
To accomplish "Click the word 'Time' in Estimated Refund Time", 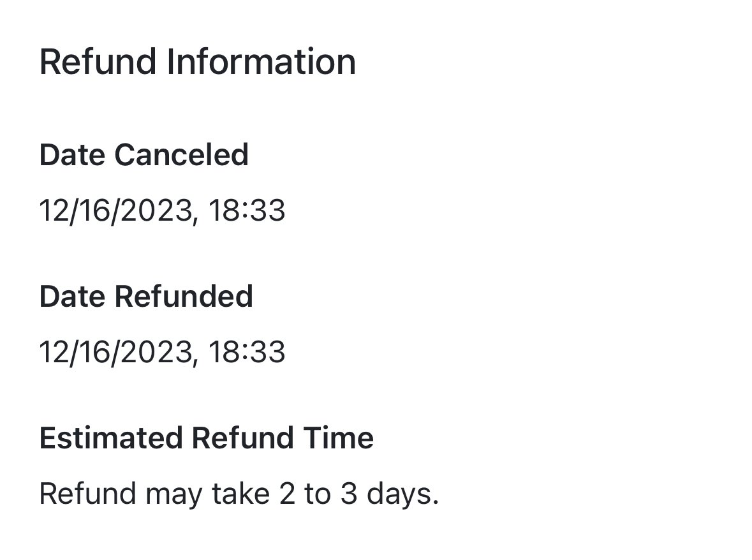I will coord(338,438).
